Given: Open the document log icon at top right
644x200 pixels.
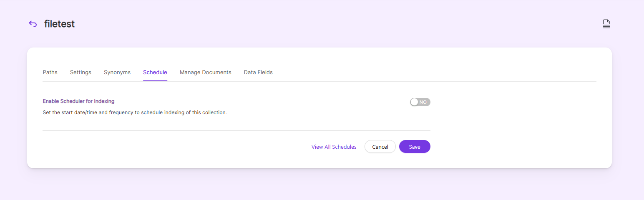Looking at the screenshot, I should (606, 24).
